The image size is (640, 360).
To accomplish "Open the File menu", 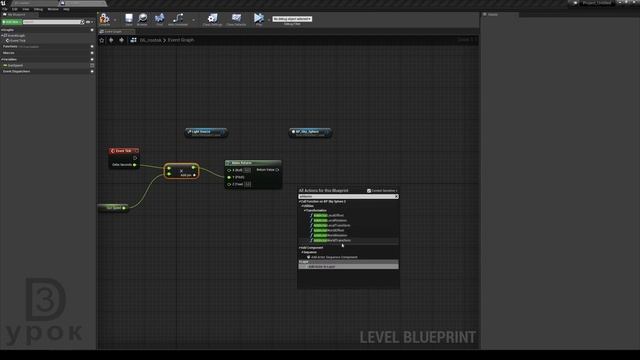I will pos(5,9).
